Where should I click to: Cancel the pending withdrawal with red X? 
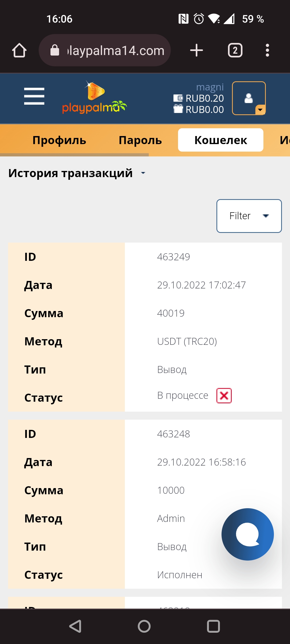pyautogui.click(x=224, y=396)
